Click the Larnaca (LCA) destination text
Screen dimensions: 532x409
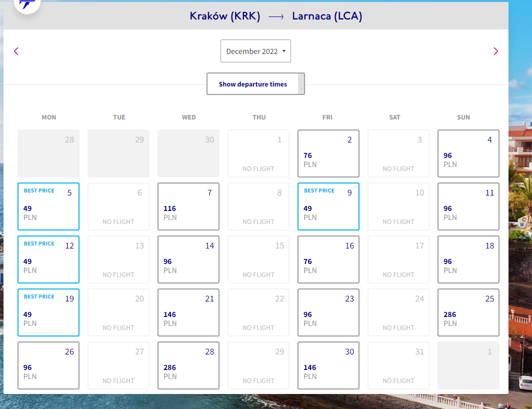(327, 16)
